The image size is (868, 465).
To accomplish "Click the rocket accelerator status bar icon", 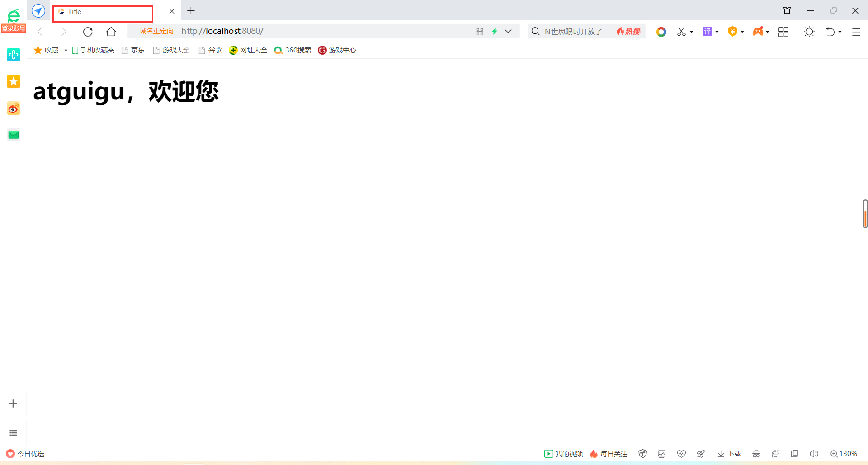I will pyautogui.click(x=701, y=454).
